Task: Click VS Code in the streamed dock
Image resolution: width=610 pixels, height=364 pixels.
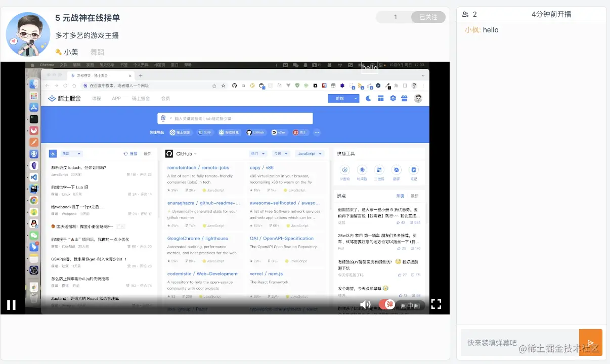Action: point(34,177)
